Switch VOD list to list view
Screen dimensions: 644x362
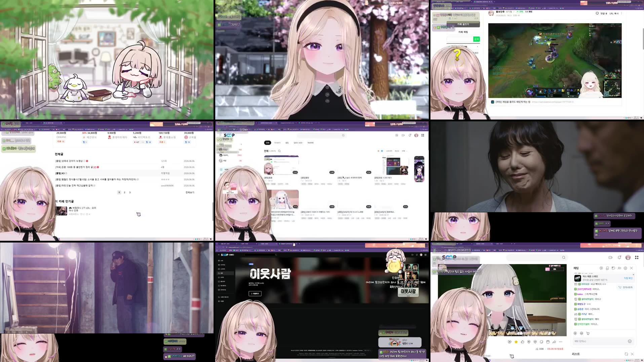click(378, 151)
